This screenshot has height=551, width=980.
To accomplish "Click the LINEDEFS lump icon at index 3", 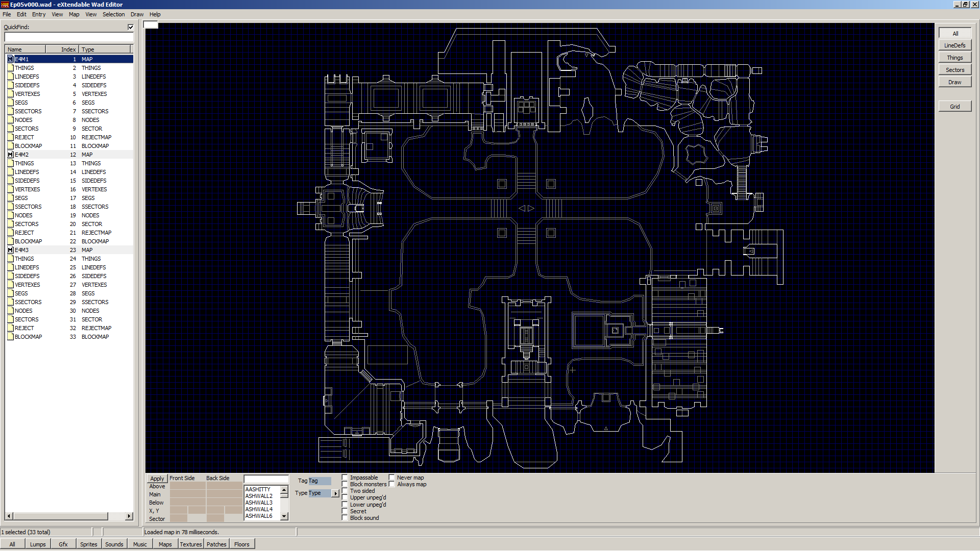I will 10,77.
